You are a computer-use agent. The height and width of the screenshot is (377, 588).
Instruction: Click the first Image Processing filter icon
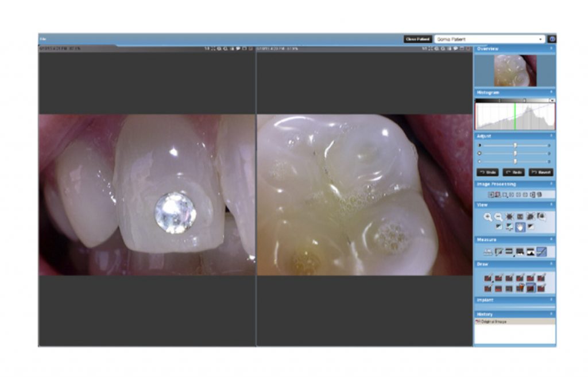click(x=491, y=195)
